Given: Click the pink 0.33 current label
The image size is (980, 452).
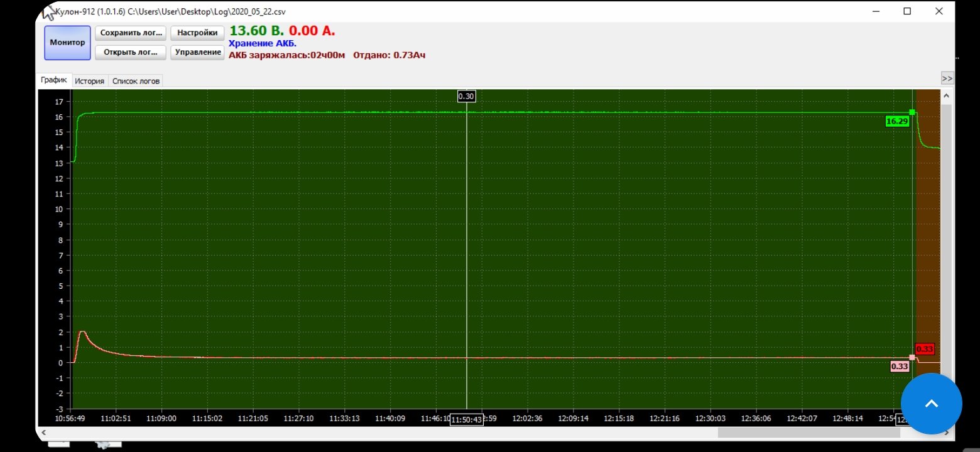Looking at the screenshot, I should 900,366.
